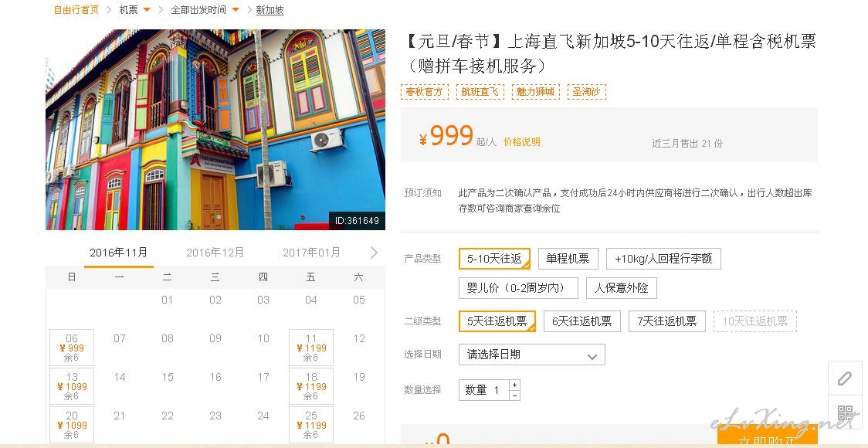Select product type 5-10天往返
Viewport: 868px width, 448px height.
pos(494,259)
